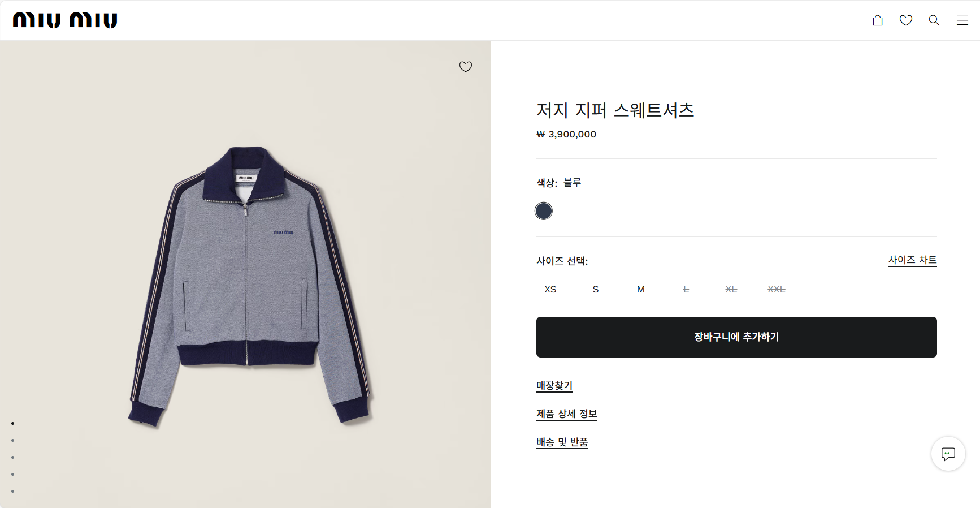Open the 사이즈 차트 size chart link
Image resolution: width=980 pixels, height=508 pixels.
[x=912, y=260]
